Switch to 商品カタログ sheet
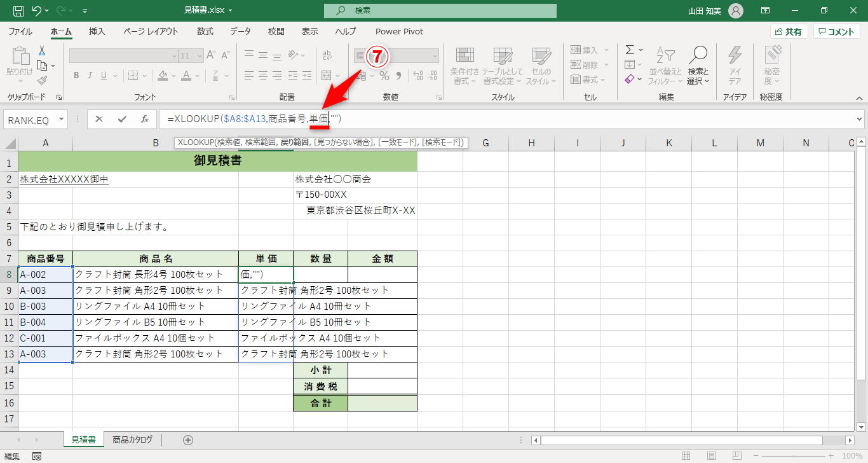868x463 pixels. pyautogui.click(x=133, y=439)
